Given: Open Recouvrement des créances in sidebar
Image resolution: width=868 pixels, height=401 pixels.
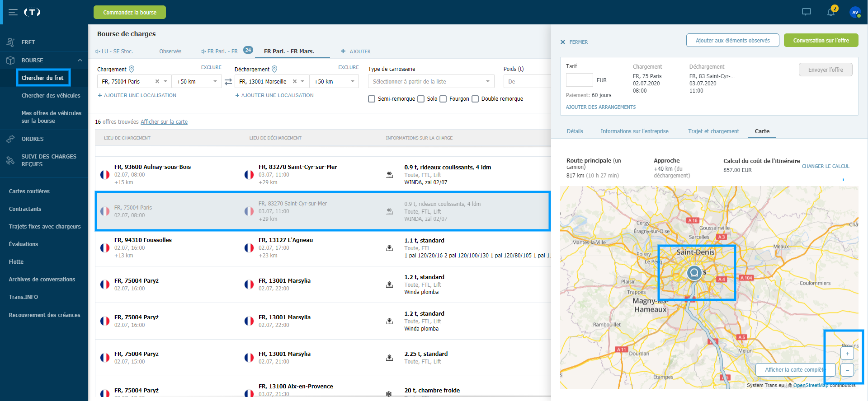Looking at the screenshot, I should coord(44,315).
